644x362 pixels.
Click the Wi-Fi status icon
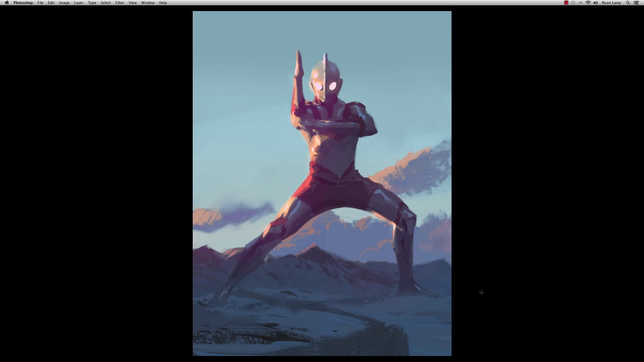pyautogui.click(x=588, y=3)
